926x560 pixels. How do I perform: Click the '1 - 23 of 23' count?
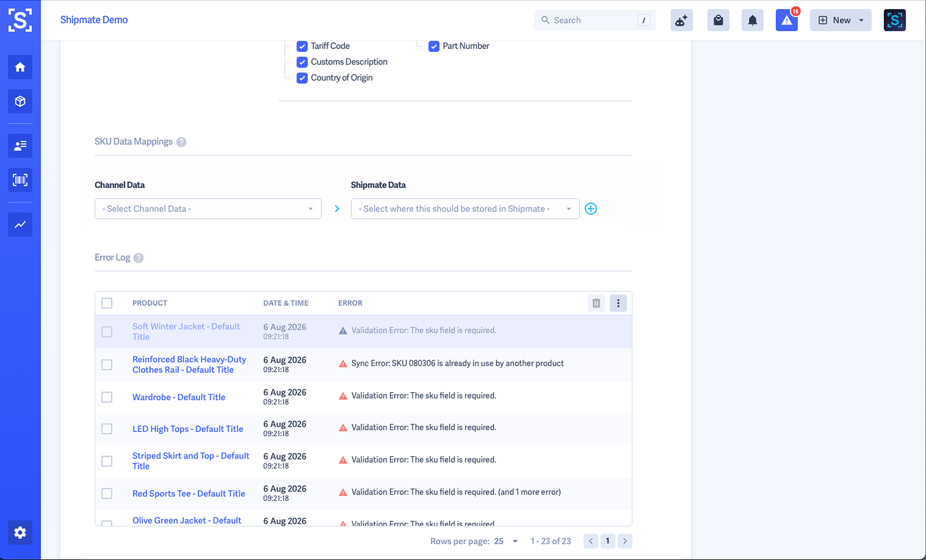pyautogui.click(x=551, y=541)
